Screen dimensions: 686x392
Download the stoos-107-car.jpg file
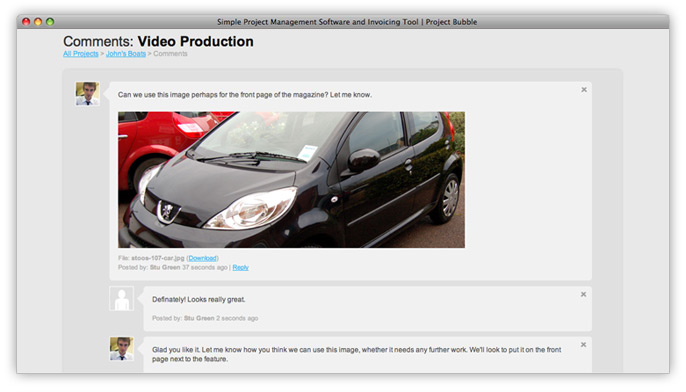(x=203, y=258)
